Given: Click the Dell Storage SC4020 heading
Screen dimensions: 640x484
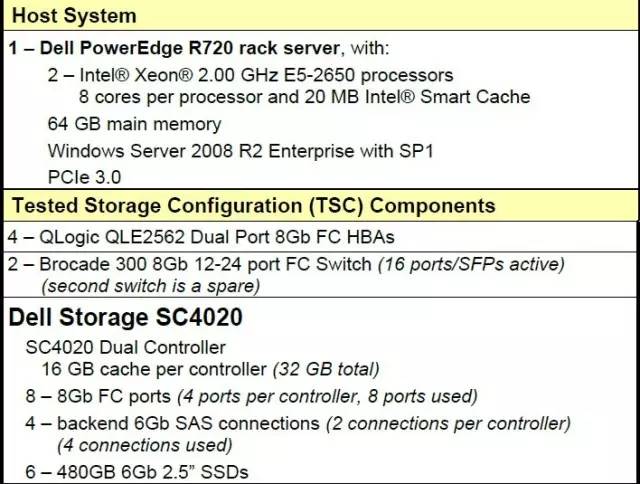Looking at the screenshot, I should coord(126,317).
